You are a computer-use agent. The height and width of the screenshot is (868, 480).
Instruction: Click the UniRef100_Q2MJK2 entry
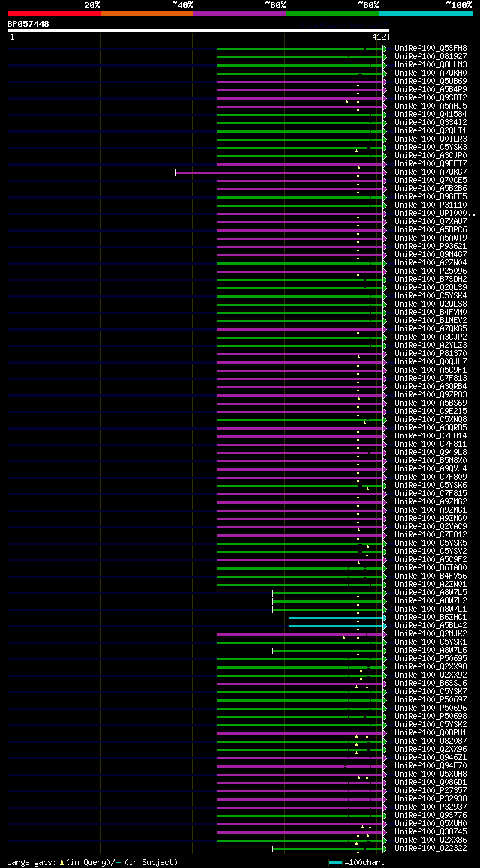(430, 634)
